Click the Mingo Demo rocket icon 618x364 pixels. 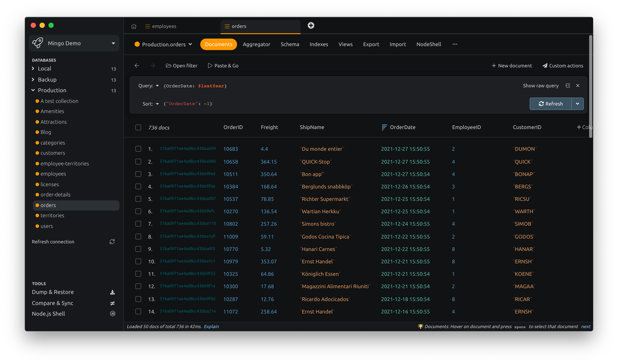[38, 43]
